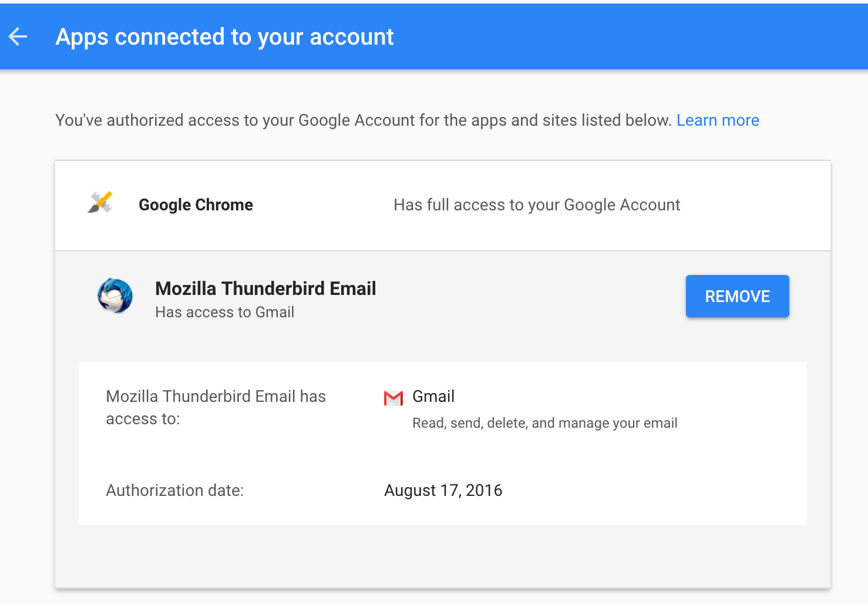Click the Has full access text for Chrome
868x604 pixels.
coord(537,204)
